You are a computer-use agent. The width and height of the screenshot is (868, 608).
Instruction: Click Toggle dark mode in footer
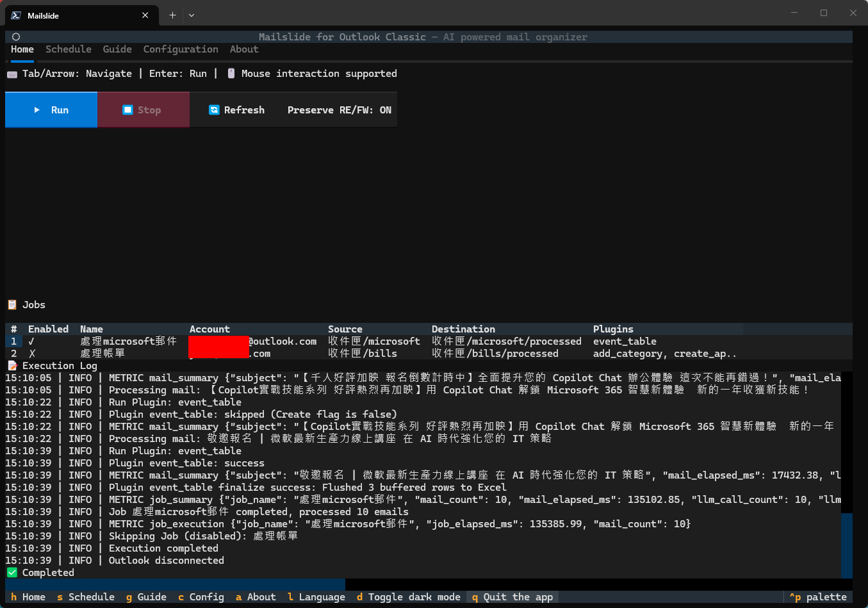(x=408, y=597)
